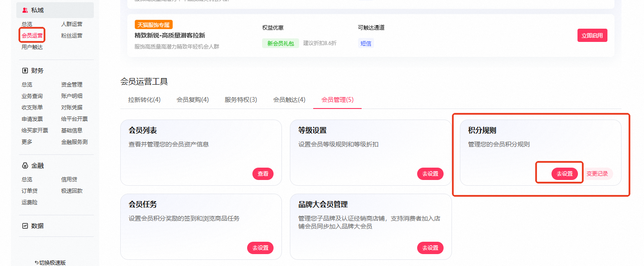Open 人群运营 in the sidebar
The width and height of the screenshot is (644, 266).
point(72,24)
